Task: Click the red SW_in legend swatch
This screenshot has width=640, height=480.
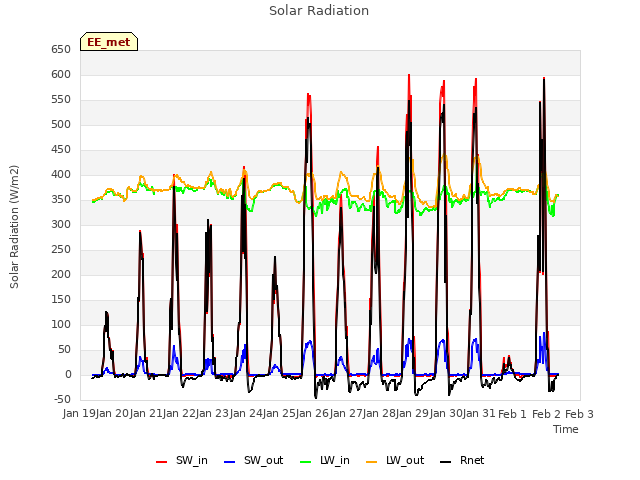Action: tap(162, 462)
